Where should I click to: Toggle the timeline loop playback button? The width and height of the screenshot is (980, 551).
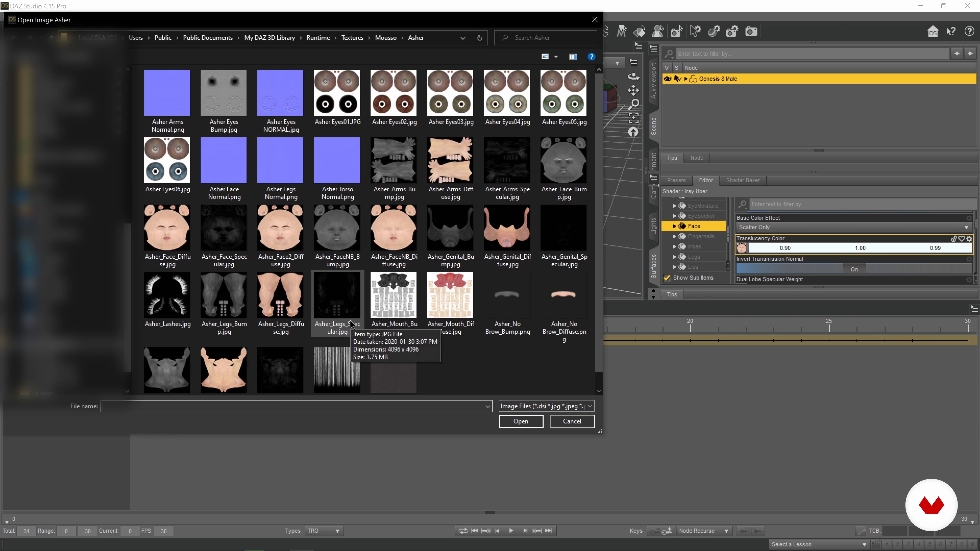click(x=463, y=531)
